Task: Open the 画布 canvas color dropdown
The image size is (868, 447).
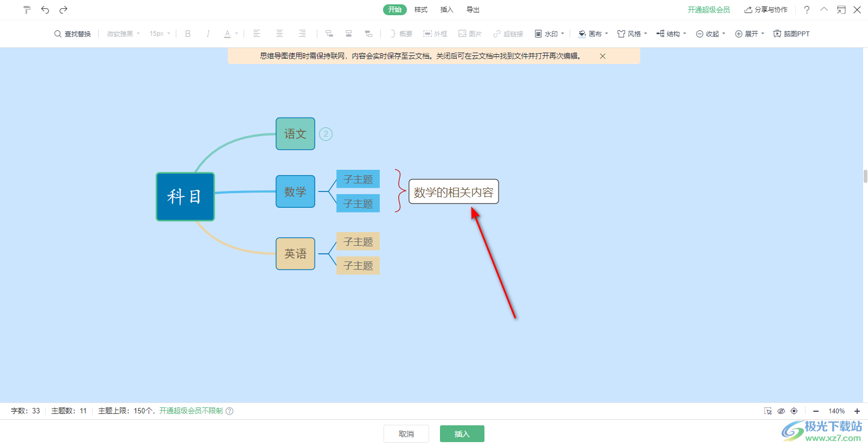Action: coord(593,34)
